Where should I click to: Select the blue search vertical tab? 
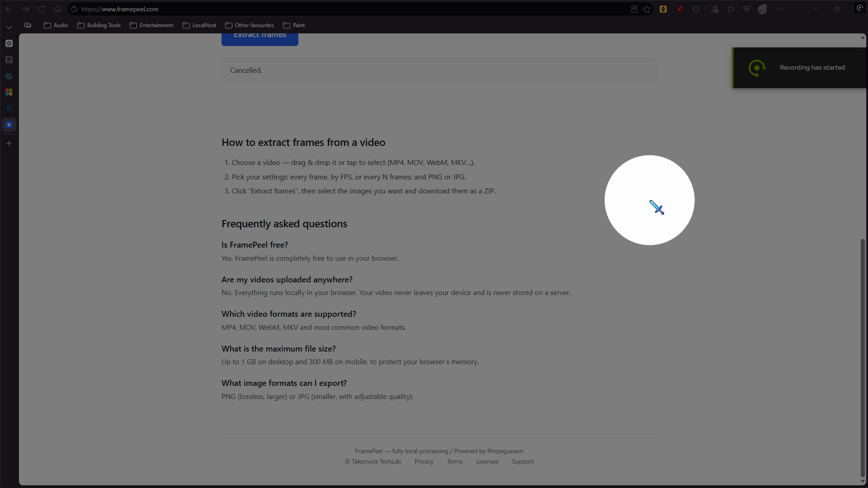9,108
